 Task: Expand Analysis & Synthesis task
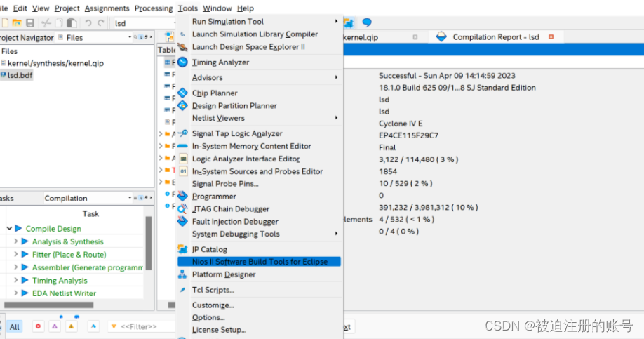(x=15, y=241)
